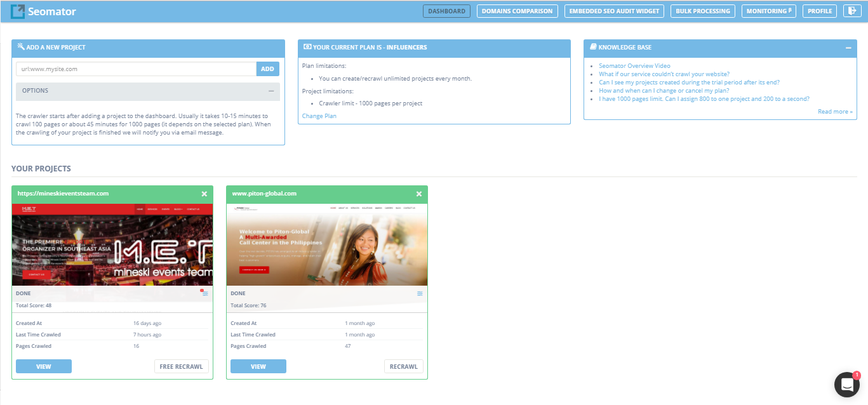Open the Dashboard tab
This screenshot has height=405, width=868.
(446, 11)
